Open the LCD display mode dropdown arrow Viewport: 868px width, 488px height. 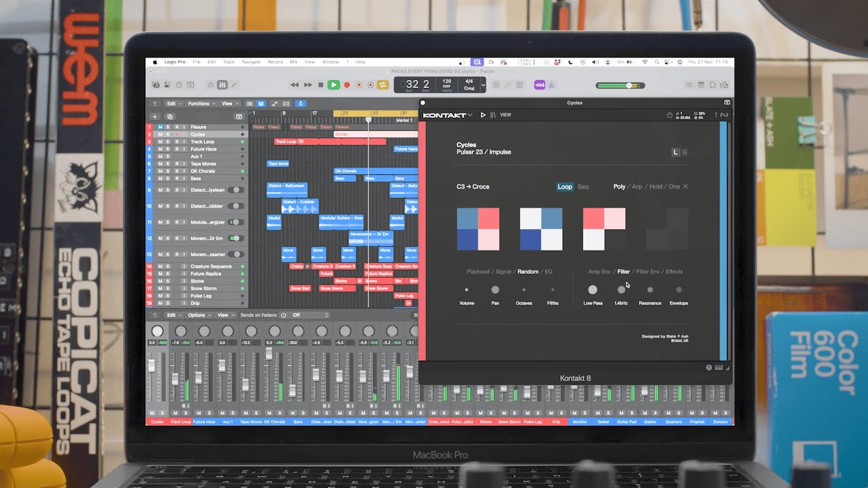coord(483,85)
